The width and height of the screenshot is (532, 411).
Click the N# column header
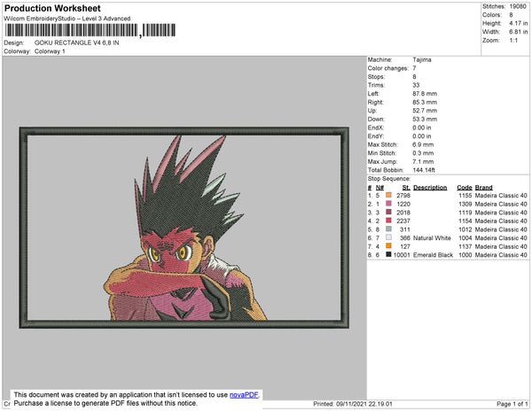point(379,188)
